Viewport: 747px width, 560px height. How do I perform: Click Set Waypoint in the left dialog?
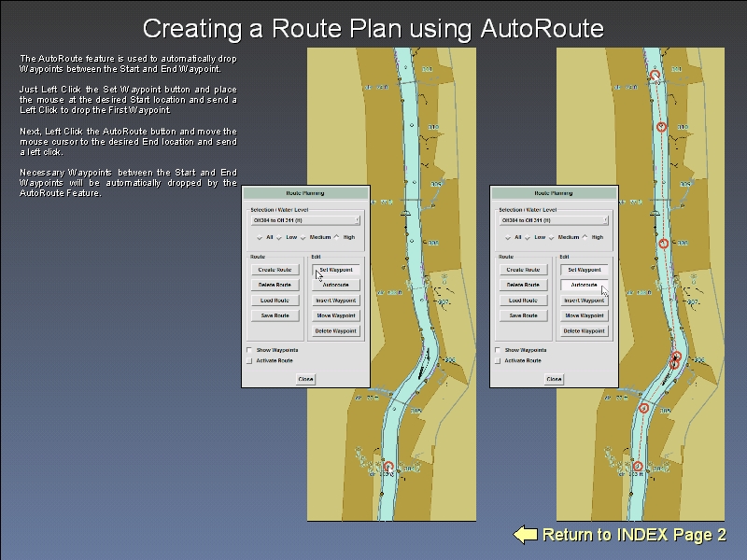click(336, 270)
